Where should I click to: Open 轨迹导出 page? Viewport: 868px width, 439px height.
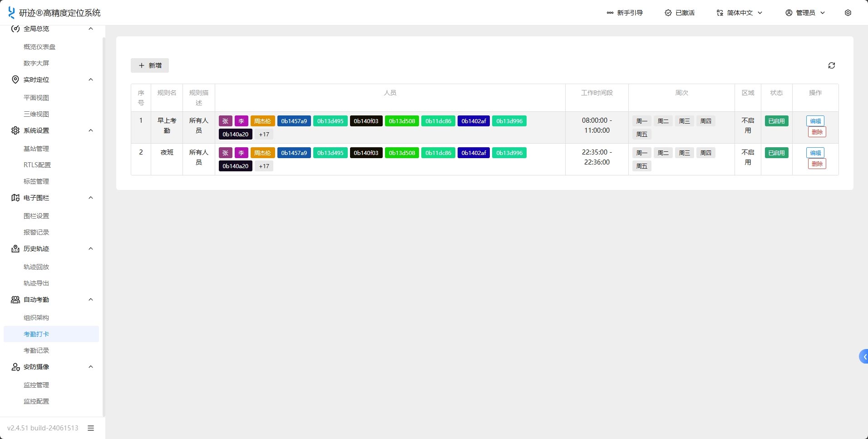tap(36, 283)
